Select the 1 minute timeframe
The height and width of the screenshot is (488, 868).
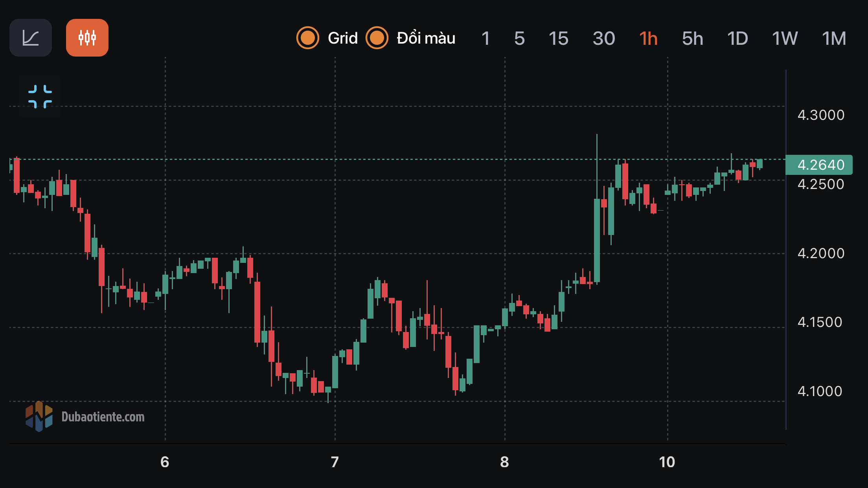tap(485, 39)
